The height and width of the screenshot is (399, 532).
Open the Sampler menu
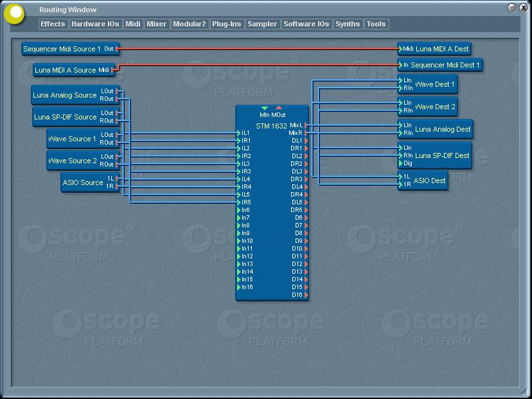(262, 24)
